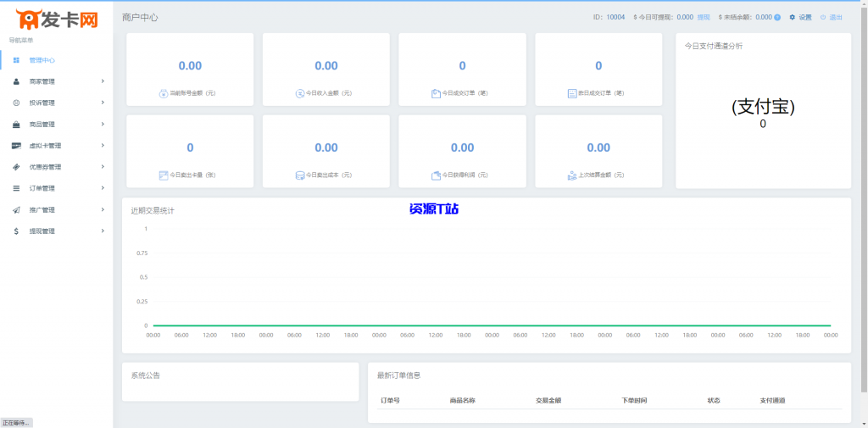Click the 今日成交订单 clipboard icon
Viewport: 868px width, 428px height.
click(436, 93)
